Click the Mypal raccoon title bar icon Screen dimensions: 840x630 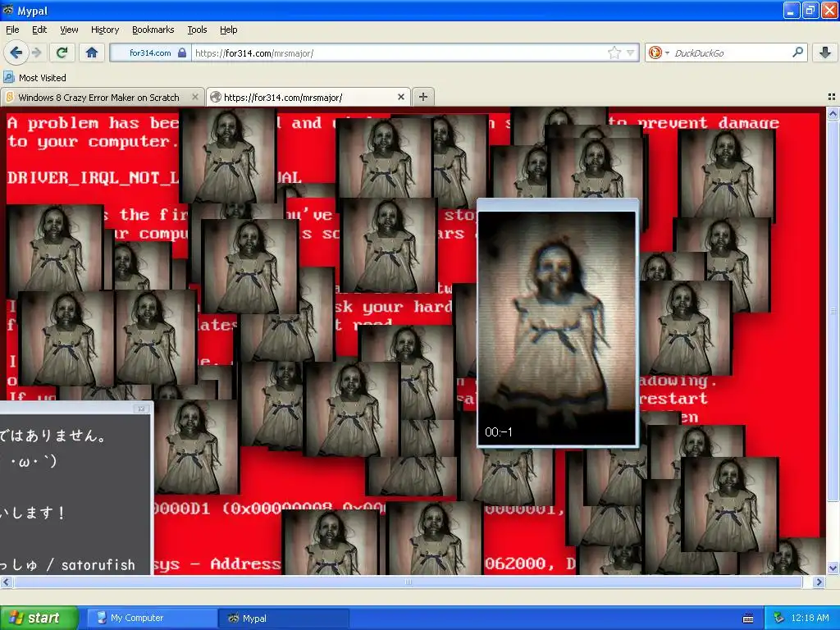point(8,10)
